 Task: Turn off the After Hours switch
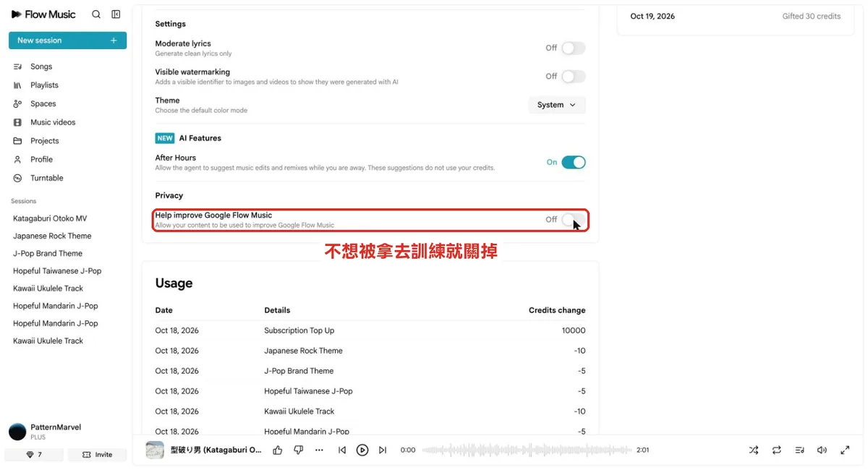coord(574,163)
